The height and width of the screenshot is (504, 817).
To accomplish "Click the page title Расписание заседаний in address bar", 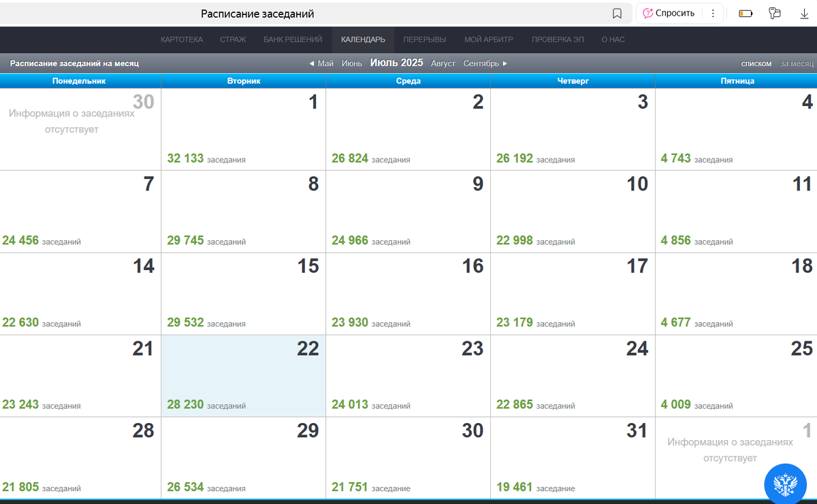I will (257, 14).
